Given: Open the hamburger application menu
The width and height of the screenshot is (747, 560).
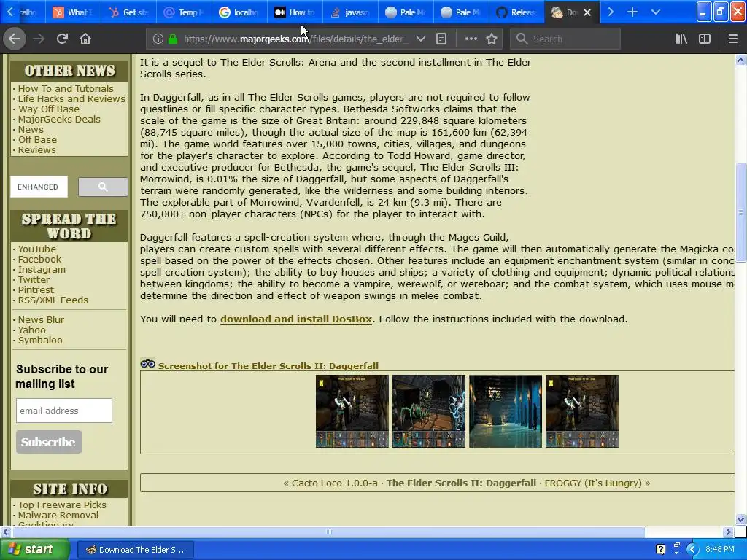Looking at the screenshot, I should pos(732,39).
